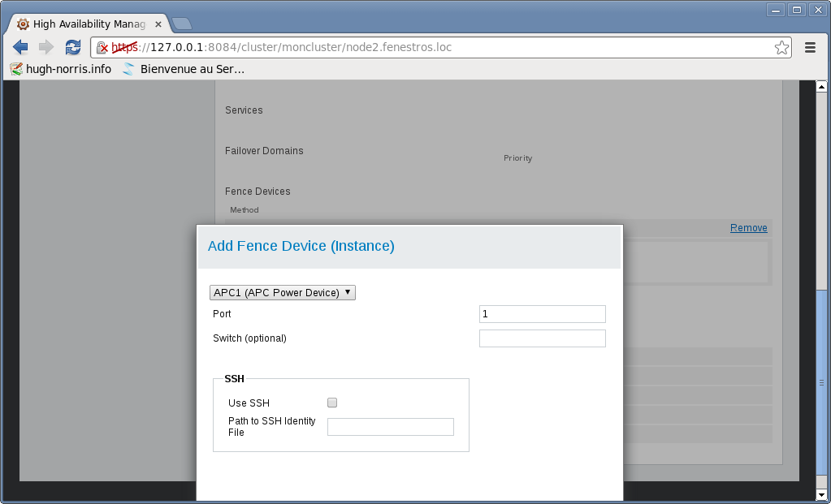Click the browser Forward arrow button

[x=46, y=47]
